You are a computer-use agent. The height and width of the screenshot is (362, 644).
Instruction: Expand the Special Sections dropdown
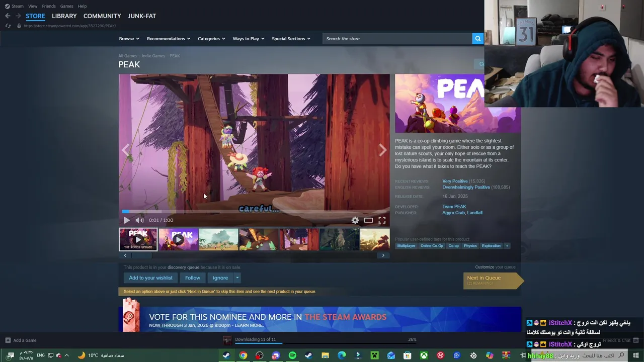[291, 39]
